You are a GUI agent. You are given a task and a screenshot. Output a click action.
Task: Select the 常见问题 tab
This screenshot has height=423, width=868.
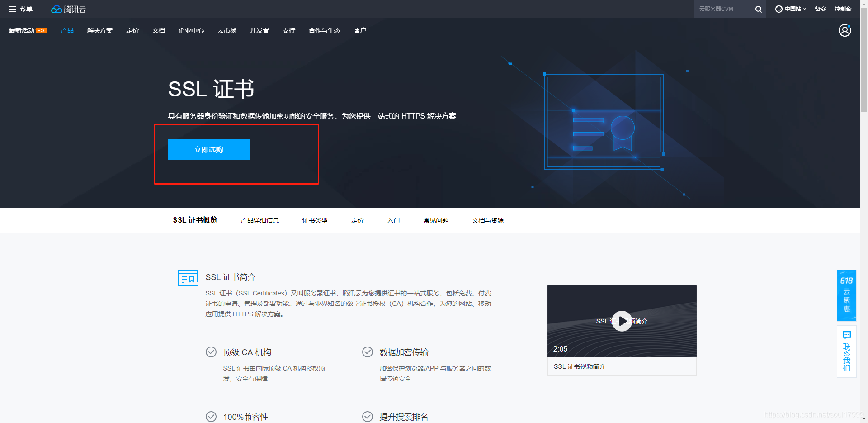(436, 220)
